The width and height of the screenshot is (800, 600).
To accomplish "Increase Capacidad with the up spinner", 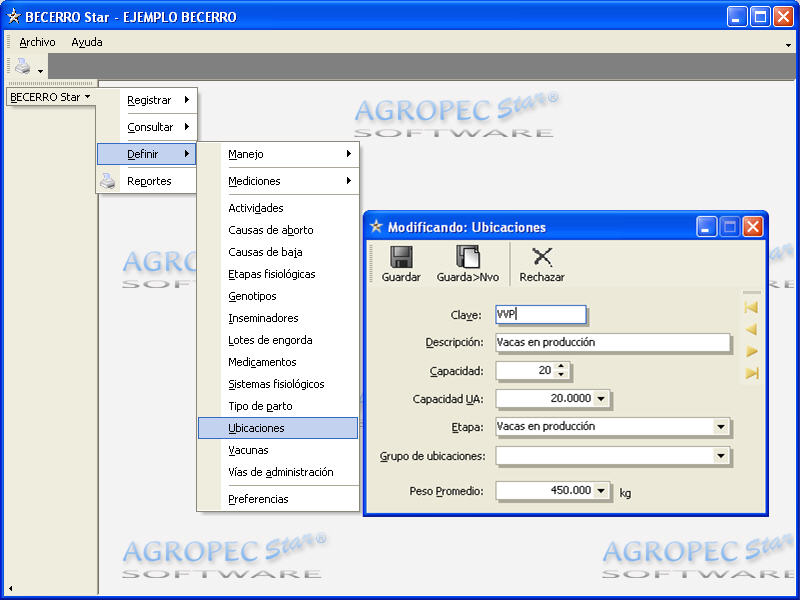I will (561, 366).
